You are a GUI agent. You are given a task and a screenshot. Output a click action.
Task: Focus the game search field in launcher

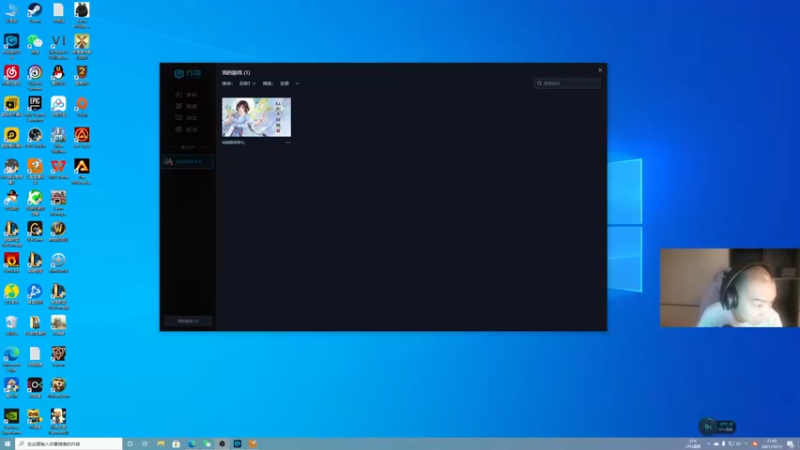(567, 83)
